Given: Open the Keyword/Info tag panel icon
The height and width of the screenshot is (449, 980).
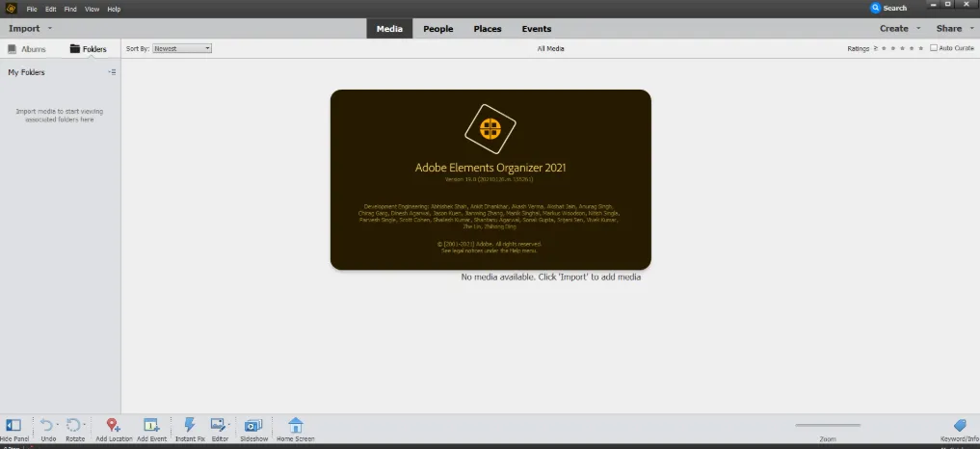Looking at the screenshot, I should coord(960,425).
